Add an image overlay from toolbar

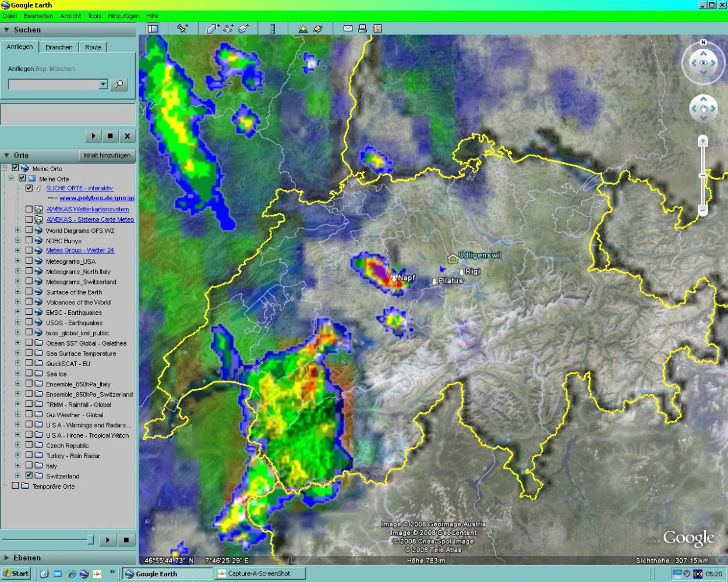point(243,28)
